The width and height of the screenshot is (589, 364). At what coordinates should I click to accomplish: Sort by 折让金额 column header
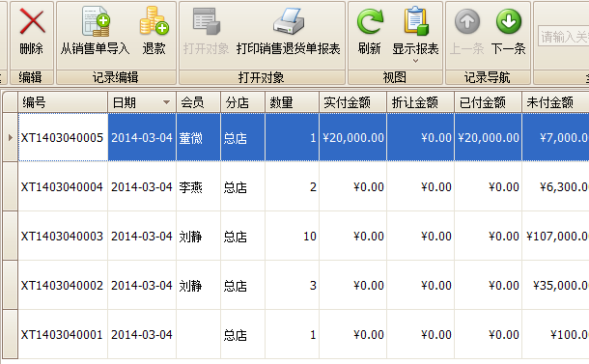[x=421, y=102]
